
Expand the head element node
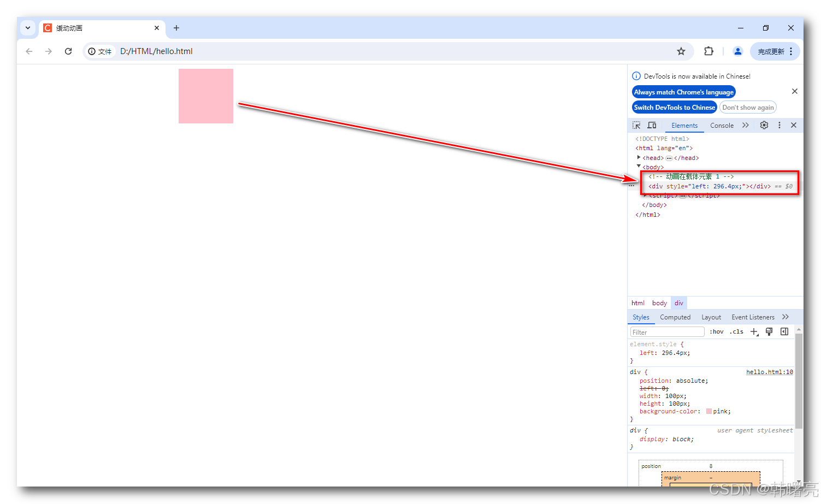639,157
